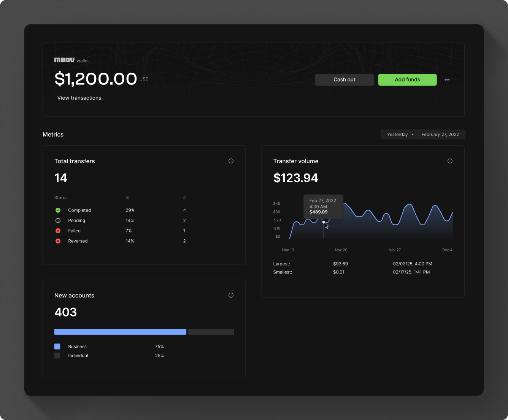508x420 pixels.
Task: Click the Dec 4 axis label
Action: click(x=447, y=250)
